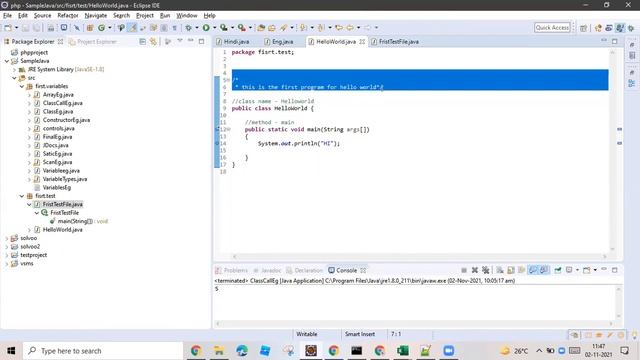Open New file dropdown arrow
This screenshot has height=360, width=640.
coord(16,28)
